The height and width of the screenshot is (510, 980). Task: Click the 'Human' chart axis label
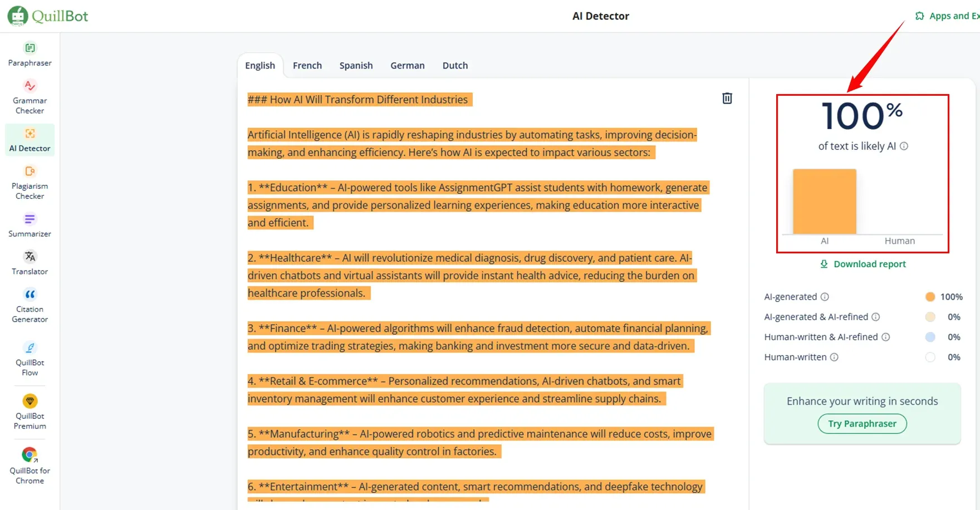[900, 241]
